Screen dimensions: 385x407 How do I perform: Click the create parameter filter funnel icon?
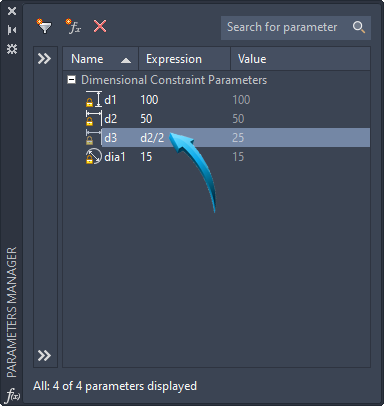tap(44, 26)
